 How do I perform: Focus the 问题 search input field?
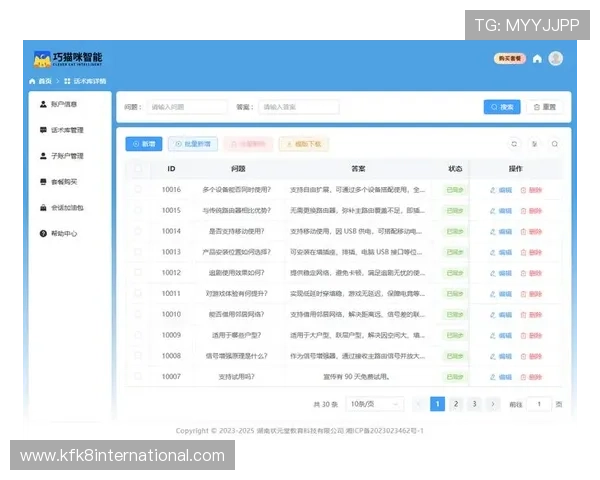click(x=187, y=107)
